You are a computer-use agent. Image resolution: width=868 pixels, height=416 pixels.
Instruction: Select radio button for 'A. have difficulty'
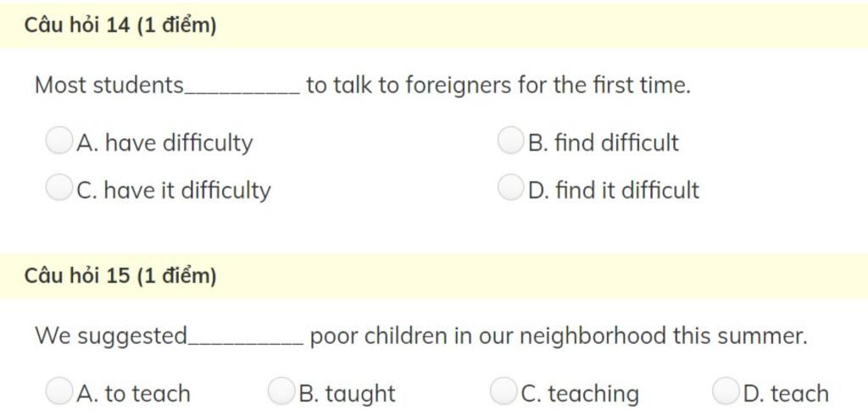pos(58,141)
